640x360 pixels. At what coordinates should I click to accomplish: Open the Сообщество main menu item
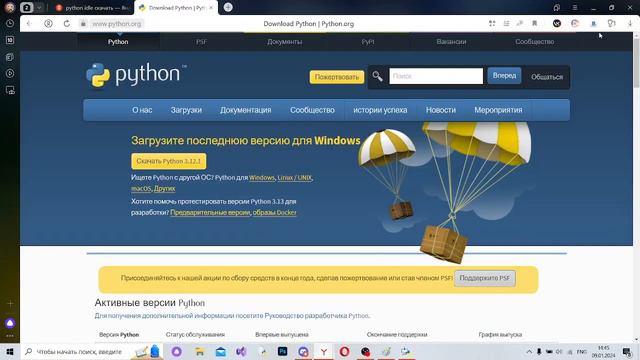[x=312, y=110]
